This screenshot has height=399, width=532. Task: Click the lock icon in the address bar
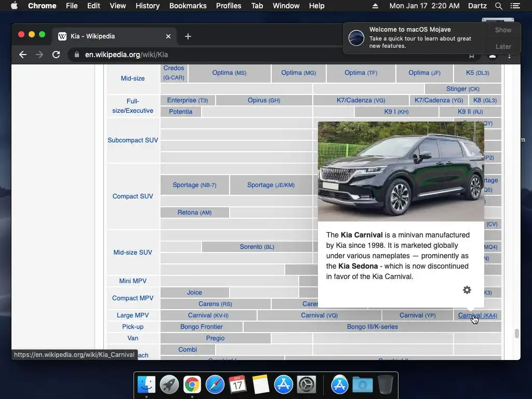click(77, 55)
